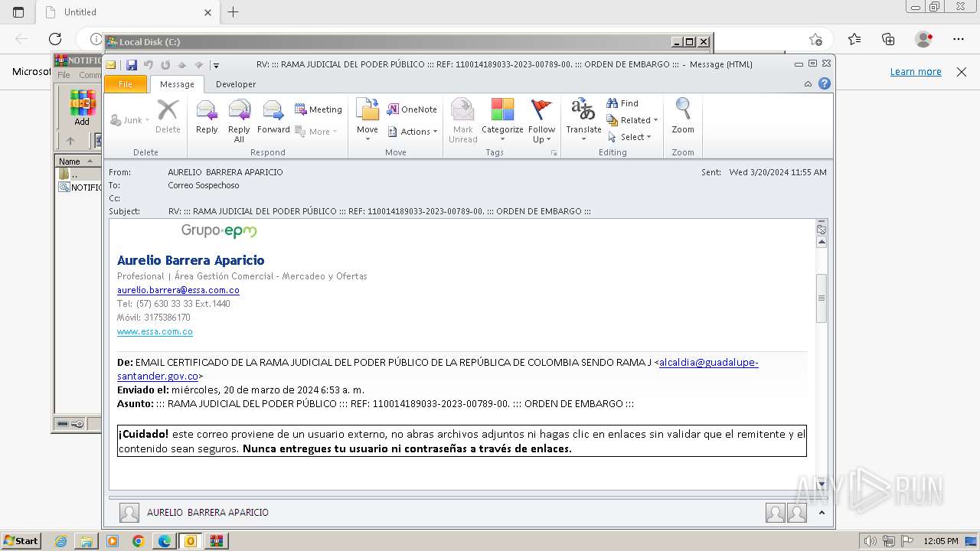Screen dimensions: 980x551
Task: Refresh the Edge browser page
Action: [x=55, y=39]
